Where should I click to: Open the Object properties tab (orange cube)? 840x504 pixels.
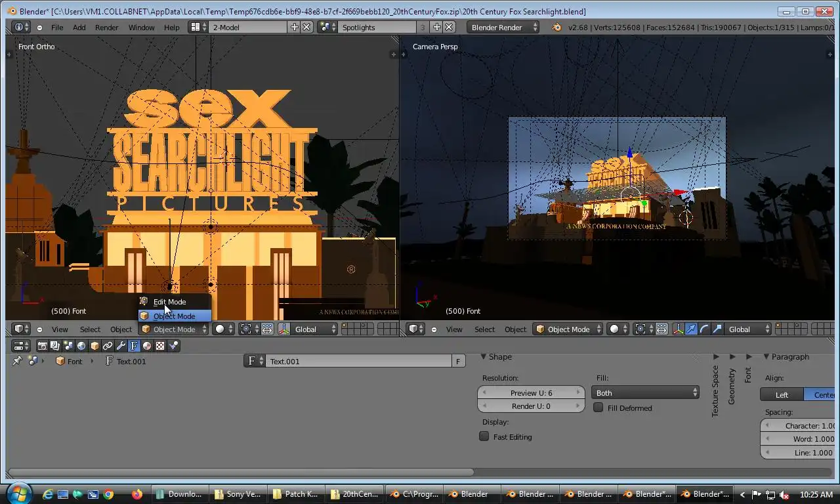click(94, 346)
